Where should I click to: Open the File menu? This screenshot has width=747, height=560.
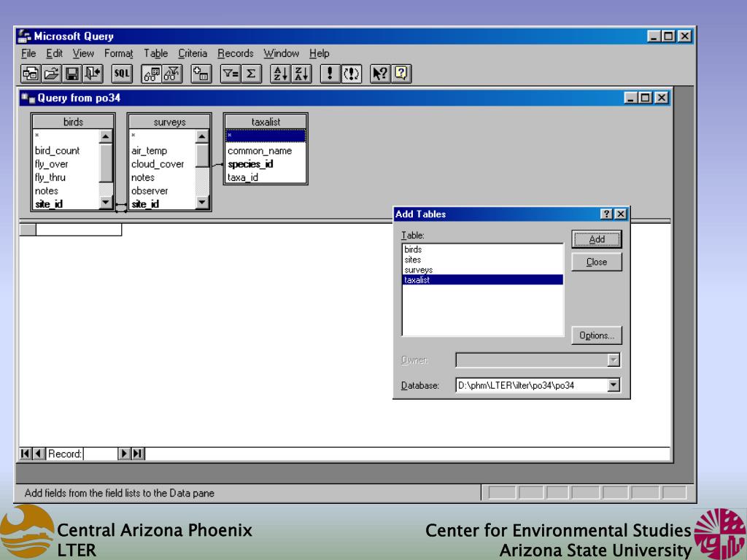(28, 53)
